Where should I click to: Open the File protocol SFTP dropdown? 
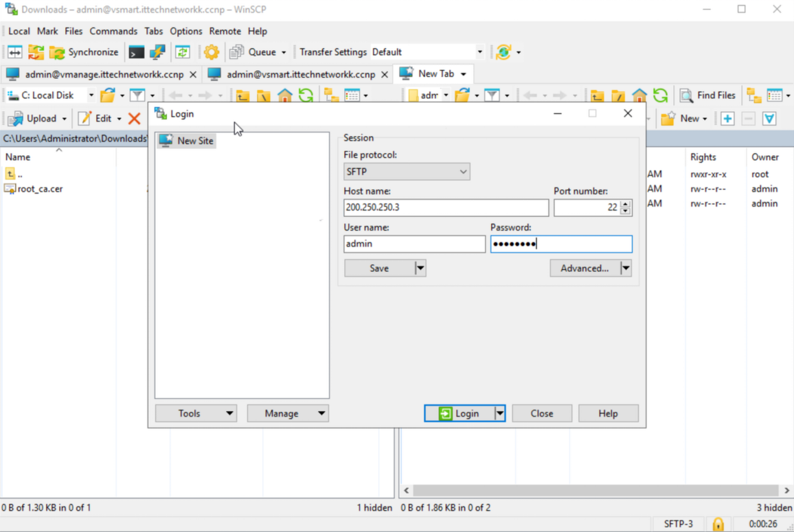click(407, 172)
